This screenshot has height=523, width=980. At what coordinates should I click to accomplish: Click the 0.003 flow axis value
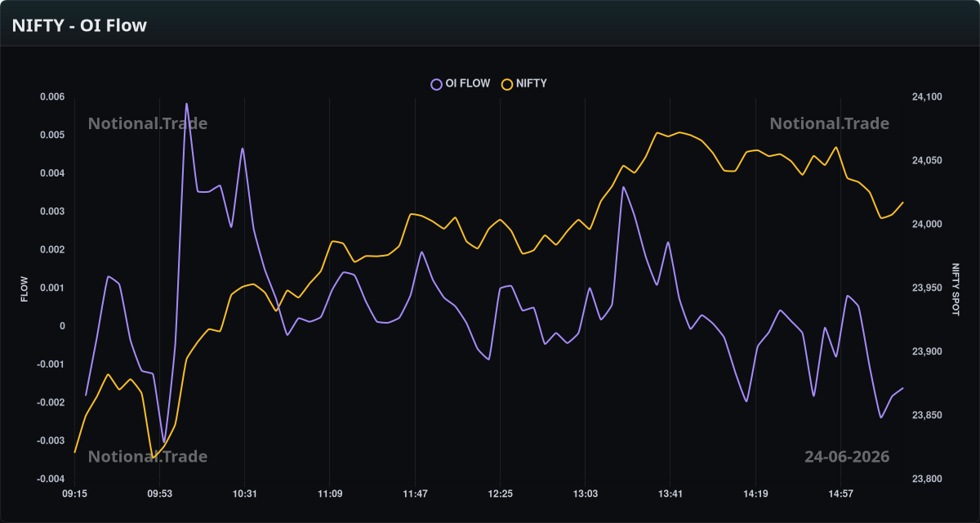(52, 212)
